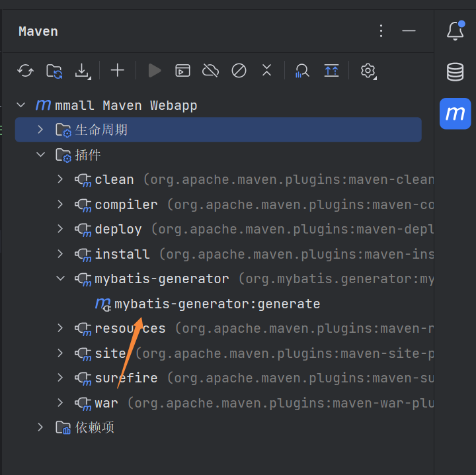Viewport: 476px width, 475px height.
Task: Select the mybatis-generator plugin row
Action: (x=218, y=279)
